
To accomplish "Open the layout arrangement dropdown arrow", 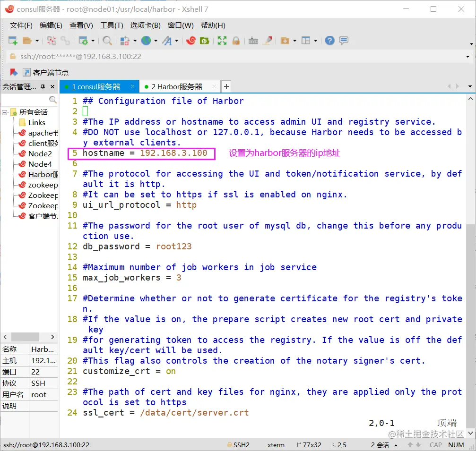I will coord(315,41).
